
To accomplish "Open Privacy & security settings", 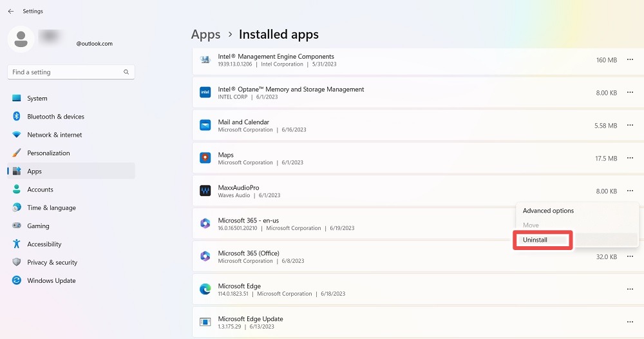I will click(71, 262).
